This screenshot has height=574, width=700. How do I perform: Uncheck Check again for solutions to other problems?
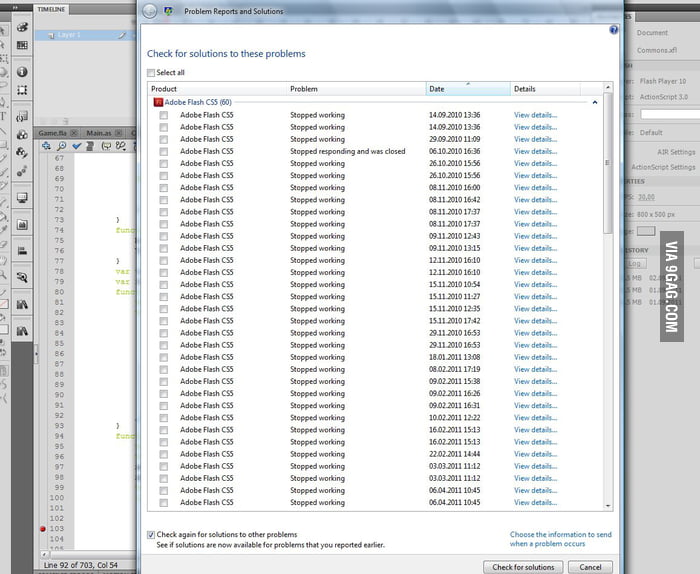[151, 535]
